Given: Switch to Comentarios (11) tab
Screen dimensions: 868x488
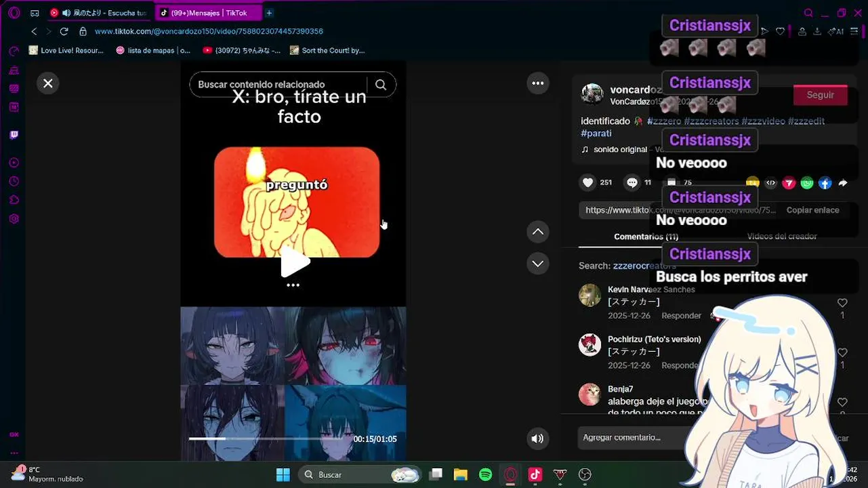Looking at the screenshot, I should (646, 237).
